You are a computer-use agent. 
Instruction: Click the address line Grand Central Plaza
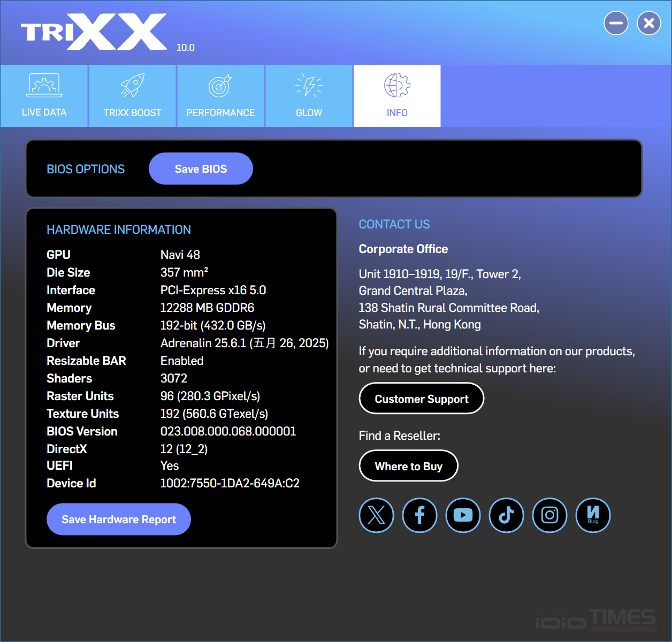pos(413,291)
